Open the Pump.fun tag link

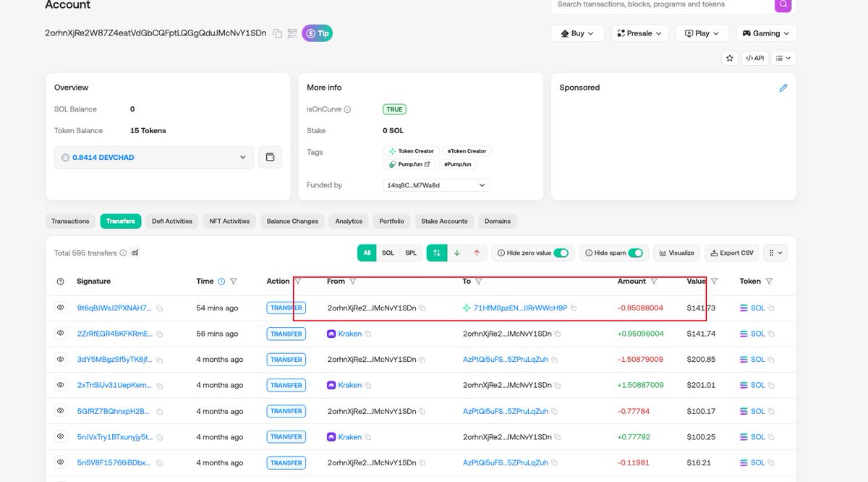tap(409, 164)
